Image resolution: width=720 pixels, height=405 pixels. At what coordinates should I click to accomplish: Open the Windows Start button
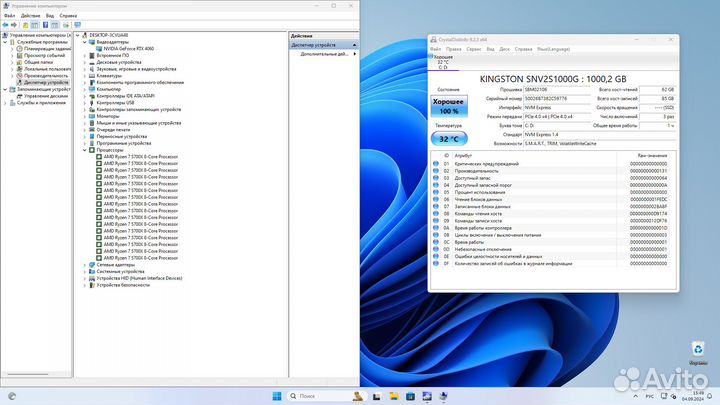coord(277,396)
